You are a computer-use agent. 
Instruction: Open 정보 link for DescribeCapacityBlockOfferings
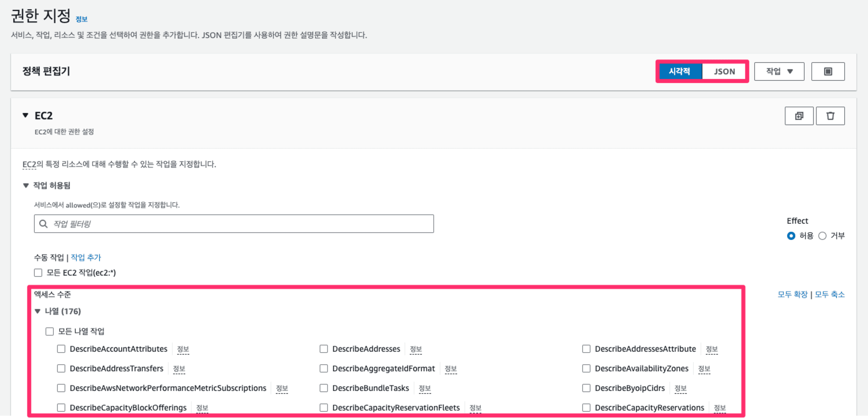pyautogui.click(x=202, y=408)
